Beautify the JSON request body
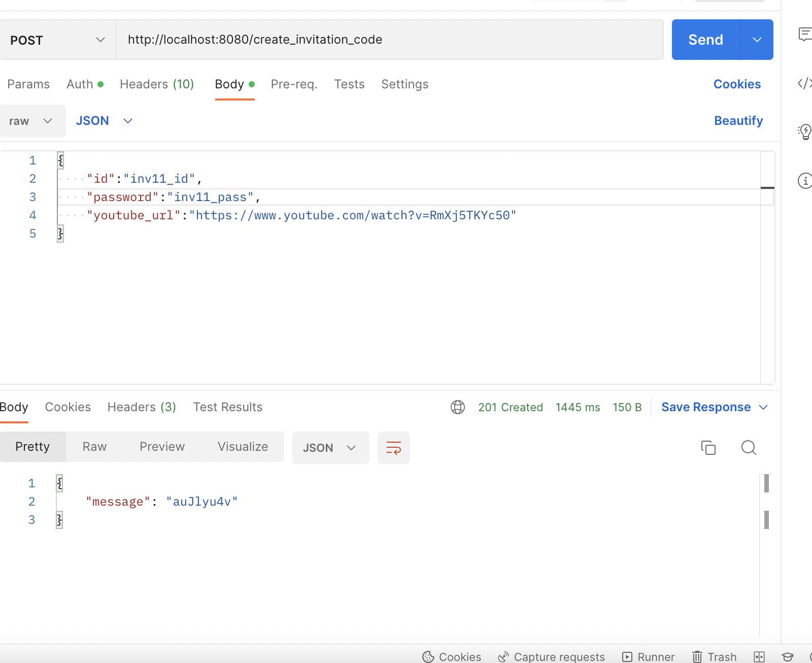Image resolution: width=812 pixels, height=663 pixels. [738, 121]
